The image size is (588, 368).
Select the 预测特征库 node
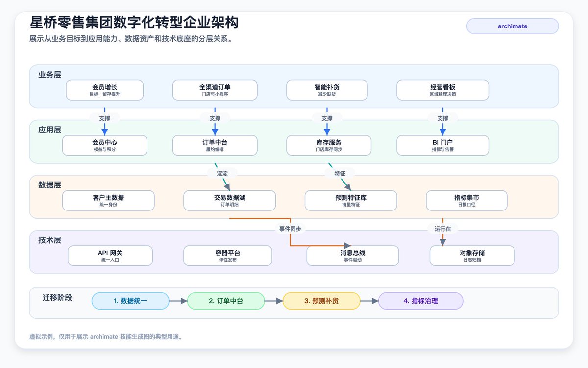(351, 201)
